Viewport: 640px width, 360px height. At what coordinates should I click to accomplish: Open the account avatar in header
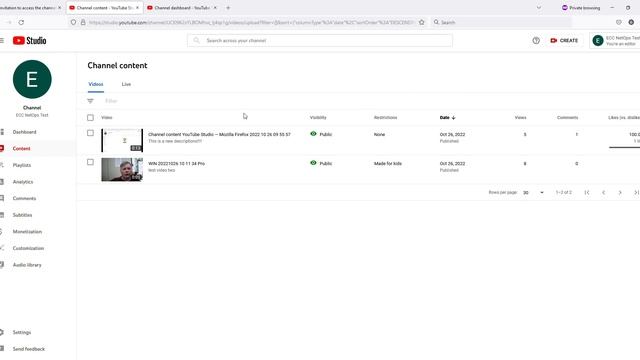click(x=598, y=40)
